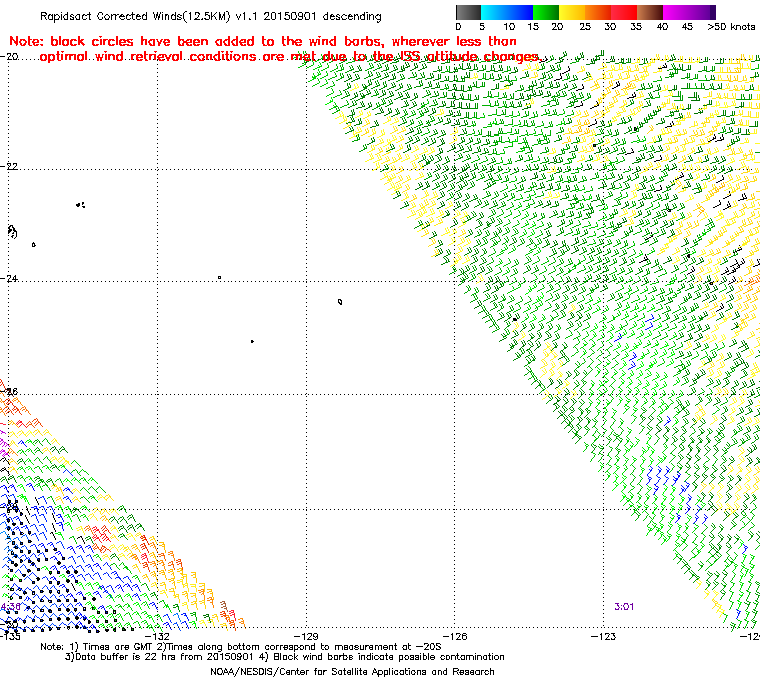Image resolution: width=760 pixels, height=688 pixels.
Task: Click the gray 0-5 knots color segment
Action: [468, 12]
